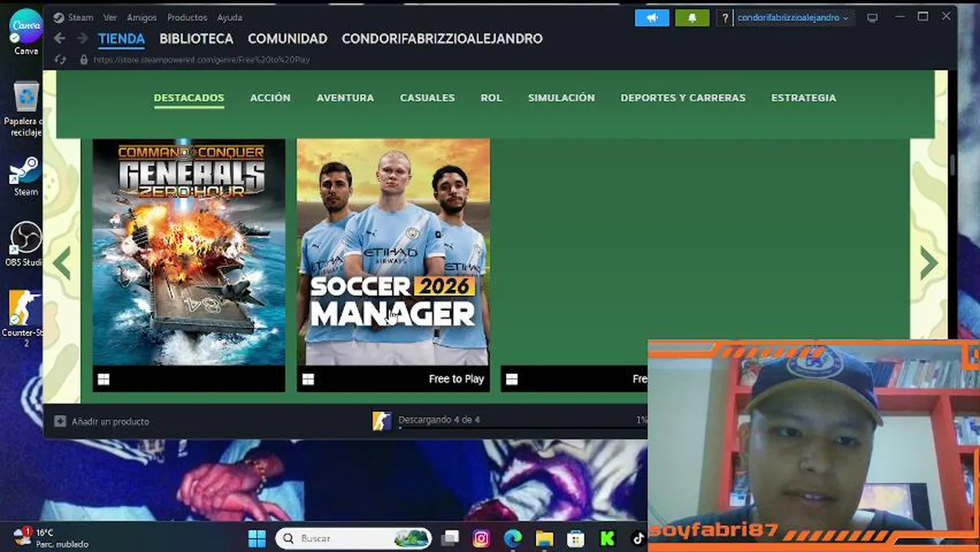Viewport: 980px width, 552px height.
Task: Open the Descargando 4 de 4 downloads status
Action: point(439,419)
